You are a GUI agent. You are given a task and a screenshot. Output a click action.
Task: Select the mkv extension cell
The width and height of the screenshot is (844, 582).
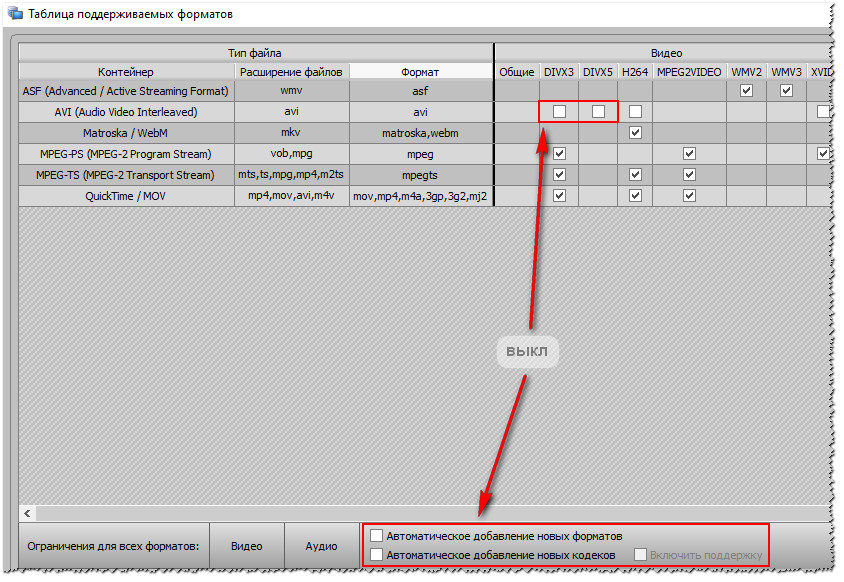291,133
